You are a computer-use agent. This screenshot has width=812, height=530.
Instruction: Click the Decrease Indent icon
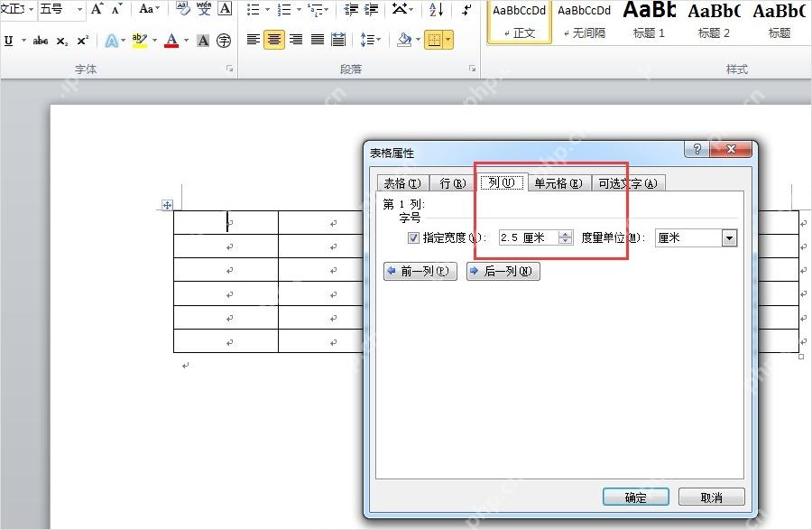(351, 9)
